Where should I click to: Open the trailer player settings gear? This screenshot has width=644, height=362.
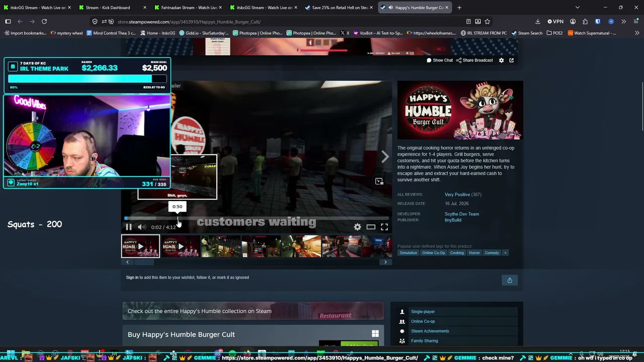click(x=357, y=227)
